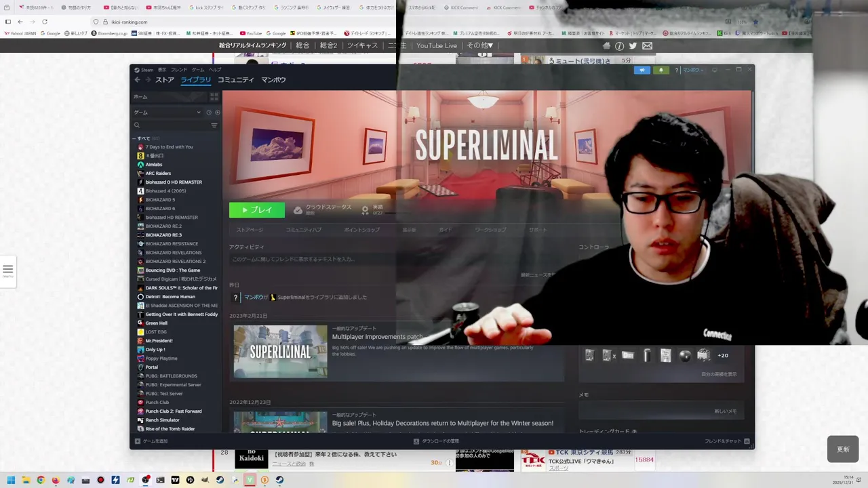Open その他 dropdown on ranking site
Screen dimensions: 868x488
(x=479, y=45)
